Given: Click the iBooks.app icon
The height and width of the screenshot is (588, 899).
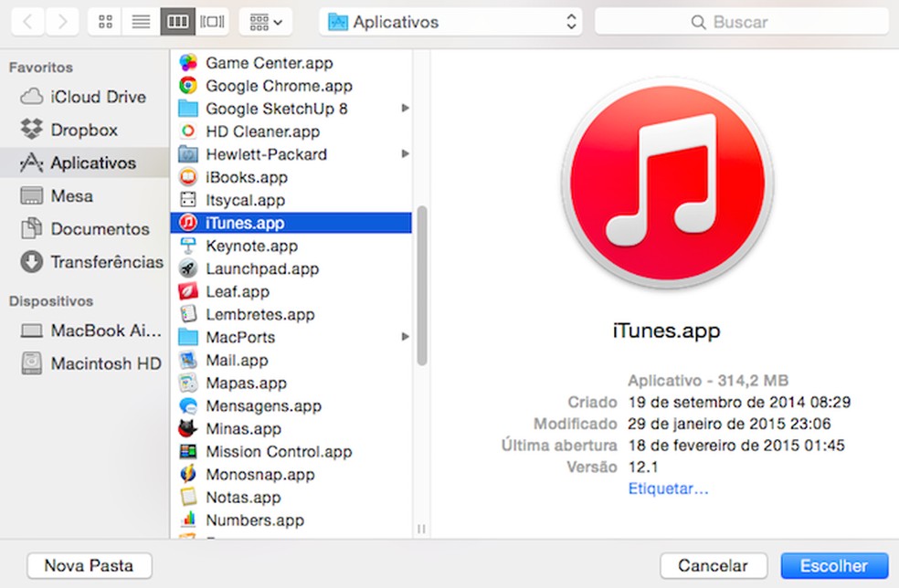Looking at the screenshot, I should [188, 177].
